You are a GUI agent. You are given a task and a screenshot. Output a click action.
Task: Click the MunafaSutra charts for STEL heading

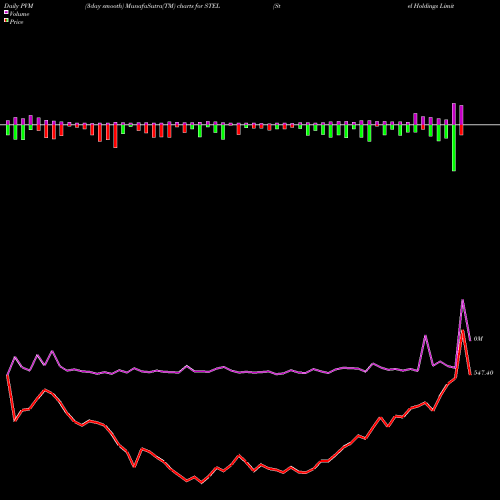tap(152, 6)
